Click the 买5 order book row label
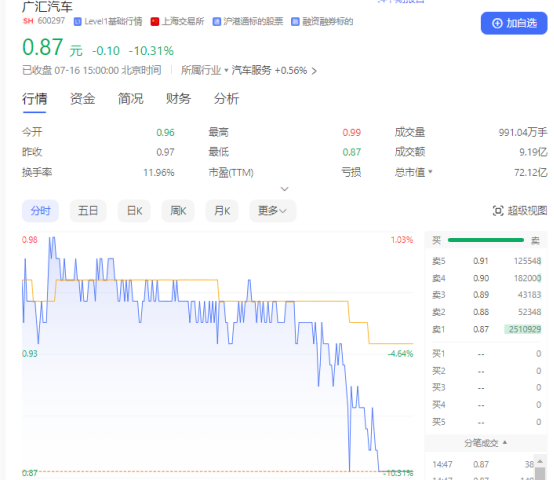 [x=438, y=422]
